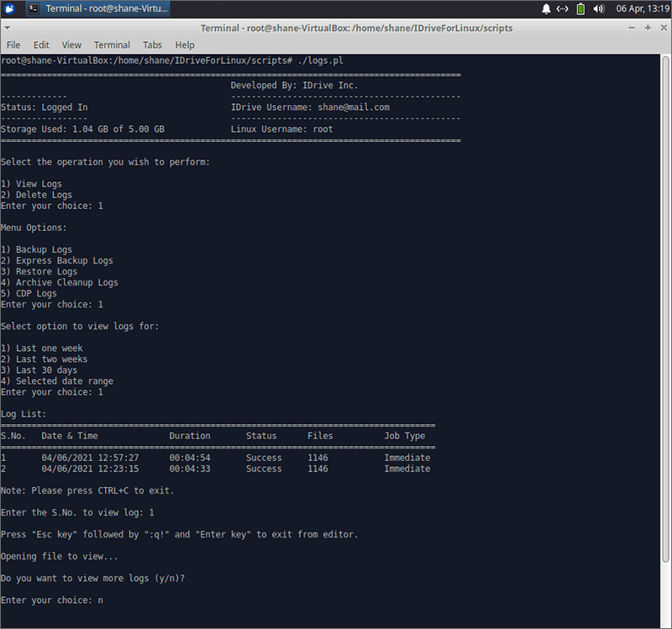Screen dimensions: 672x629
Task: Open the File menu
Action: (13, 45)
